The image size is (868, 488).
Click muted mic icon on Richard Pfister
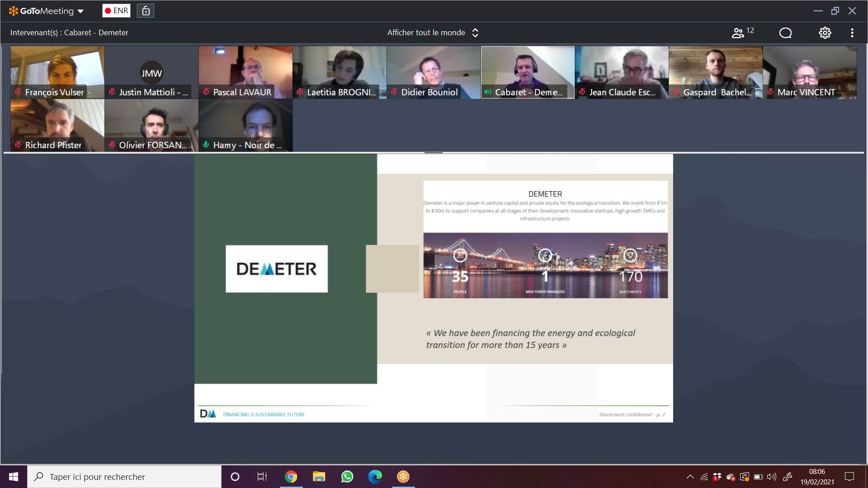click(x=18, y=145)
